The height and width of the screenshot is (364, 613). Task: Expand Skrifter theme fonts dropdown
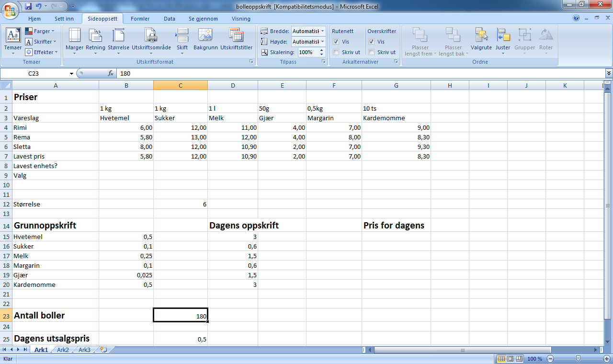[41, 42]
